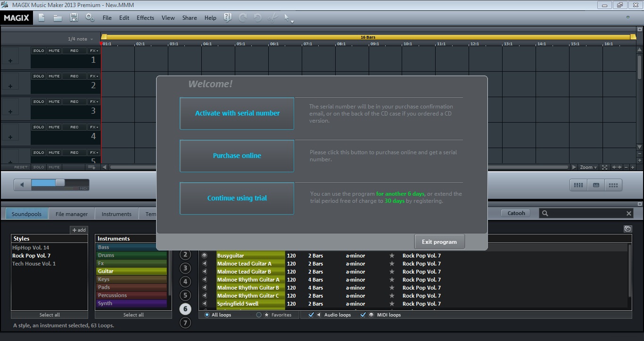Viewport: 644px width, 341px height.
Task: Click the grid dots view button
Action: 613,185
